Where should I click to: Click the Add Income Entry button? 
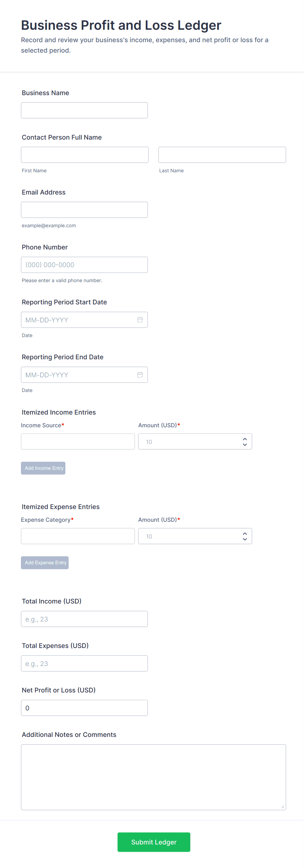coord(43,468)
